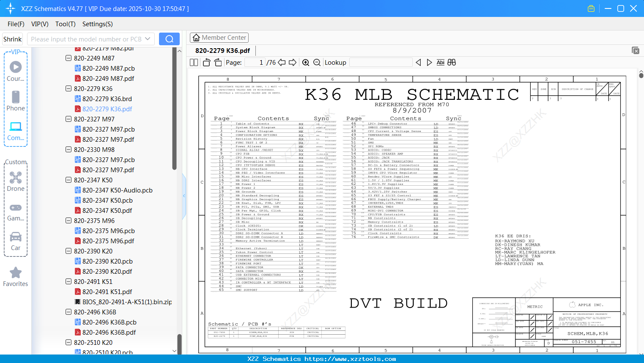Select 820-2375 M96.pdf in the tree
Image resolution: width=644 pixels, height=363 pixels.
point(108,241)
